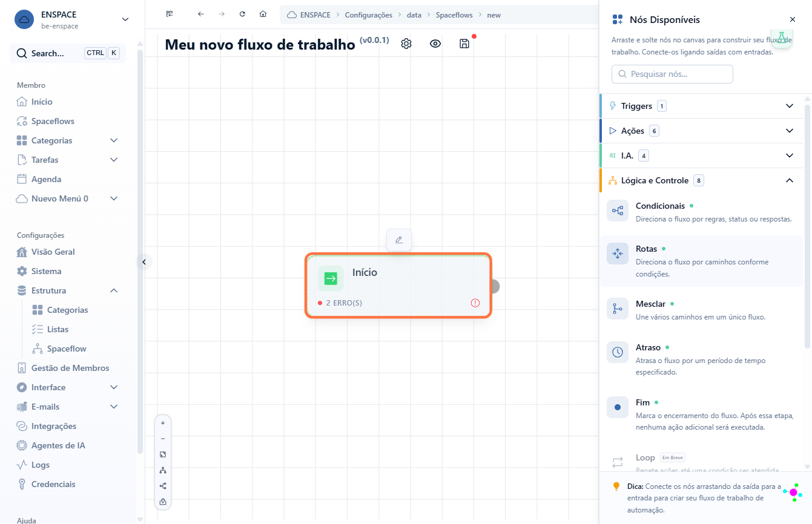This screenshot has width=812, height=524.
Task: Select the Mesclar node icon
Action: pos(618,309)
